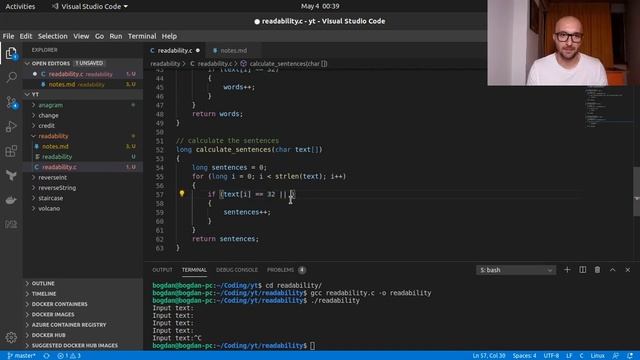Viewport: 640px width, 360px height.
Task: Expand Suggested Docker Hub Images section
Action: pos(83,345)
